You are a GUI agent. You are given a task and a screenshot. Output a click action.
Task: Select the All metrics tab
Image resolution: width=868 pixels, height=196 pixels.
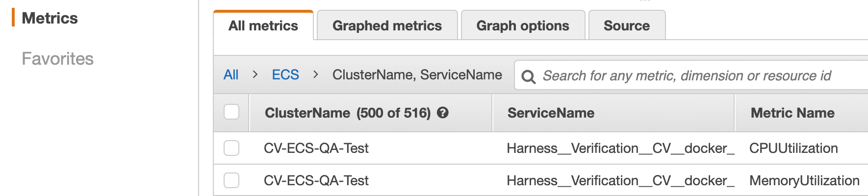tap(263, 25)
